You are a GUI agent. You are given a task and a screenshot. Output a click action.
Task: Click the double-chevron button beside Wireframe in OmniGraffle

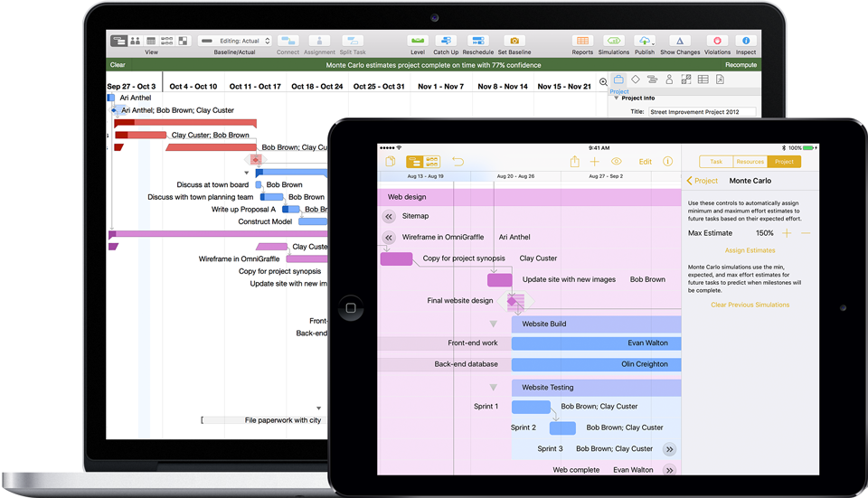click(x=389, y=238)
